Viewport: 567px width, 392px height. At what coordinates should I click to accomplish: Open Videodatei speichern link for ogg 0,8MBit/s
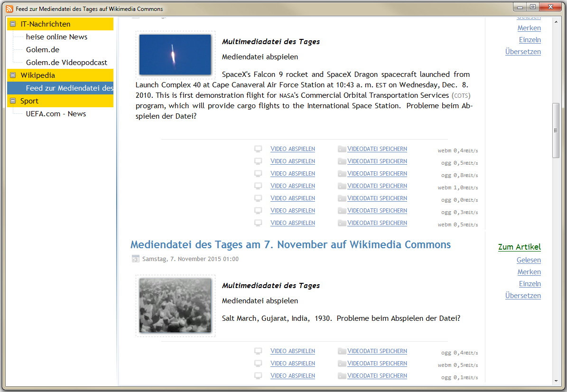pyautogui.click(x=377, y=174)
